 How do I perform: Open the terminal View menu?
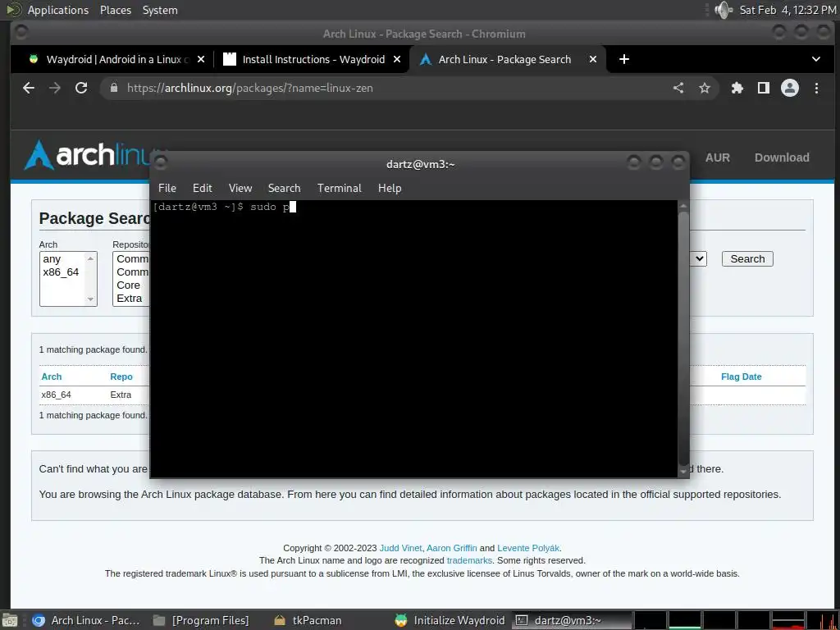(x=240, y=188)
